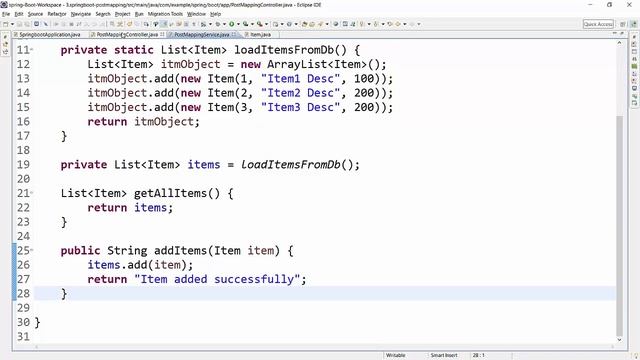This screenshot has height=360, width=640.
Task: Select the Java perspective icon
Action: point(633,24)
